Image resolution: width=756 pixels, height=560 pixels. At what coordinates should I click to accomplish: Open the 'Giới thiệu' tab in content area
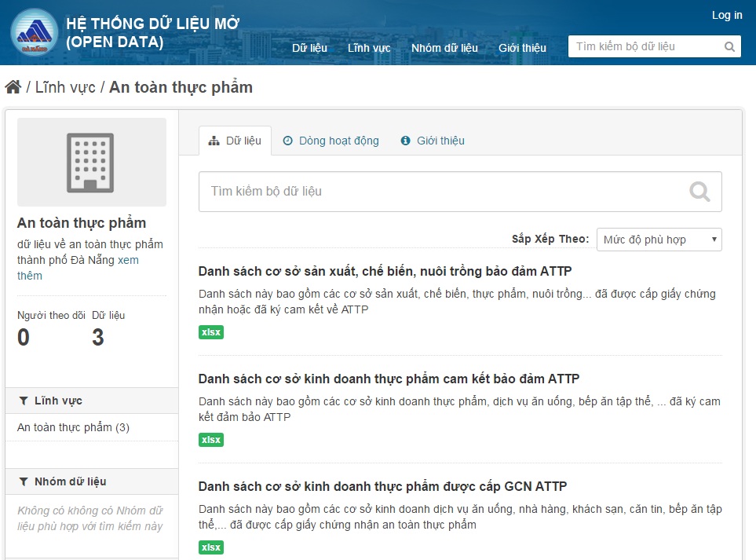click(x=433, y=141)
